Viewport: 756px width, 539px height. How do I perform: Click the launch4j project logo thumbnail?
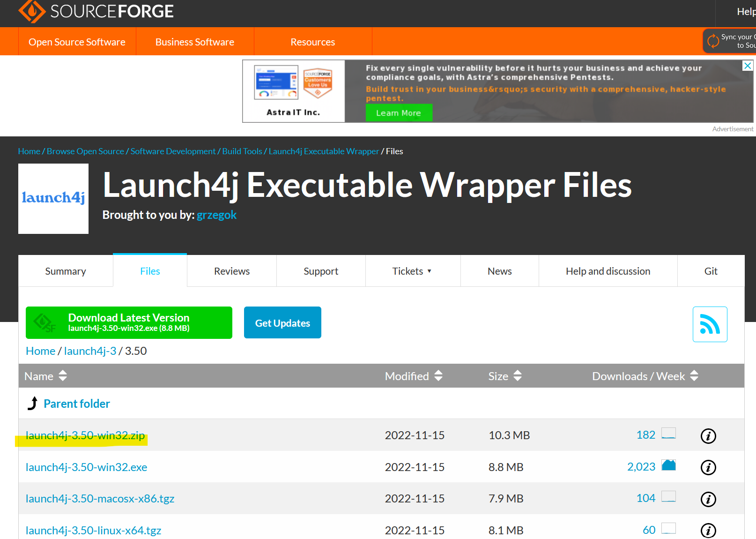(x=53, y=199)
